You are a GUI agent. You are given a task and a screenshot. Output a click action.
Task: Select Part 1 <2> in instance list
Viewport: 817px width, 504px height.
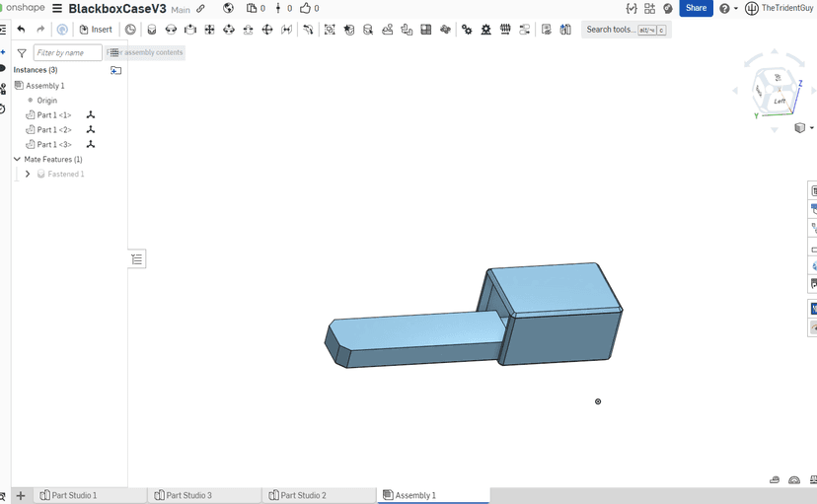coord(54,130)
